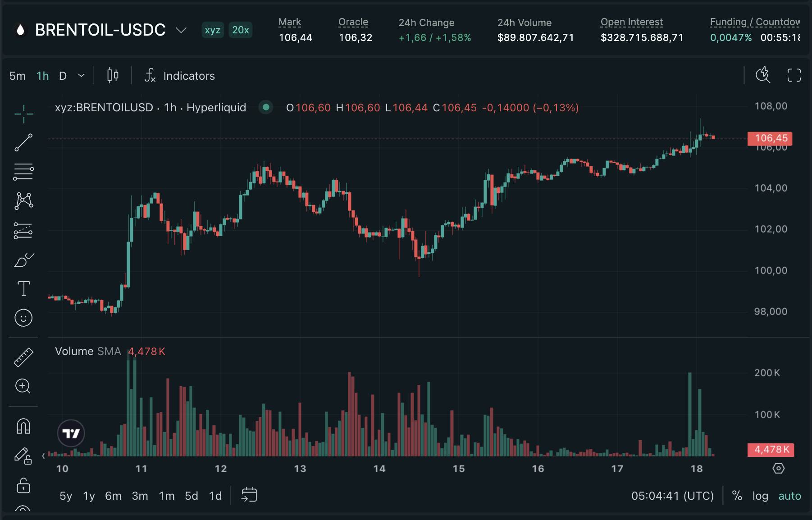
Task: Click the TradingView logo badge
Action: (71, 433)
